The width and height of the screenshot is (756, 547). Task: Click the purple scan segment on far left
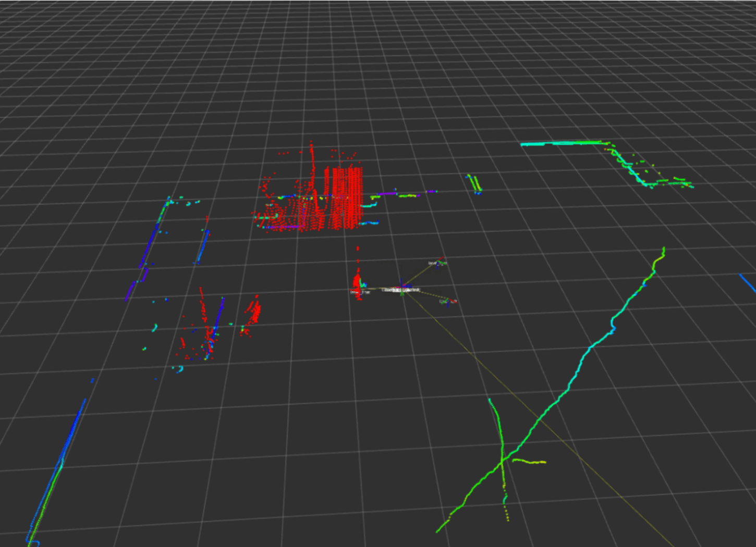tap(129, 292)
